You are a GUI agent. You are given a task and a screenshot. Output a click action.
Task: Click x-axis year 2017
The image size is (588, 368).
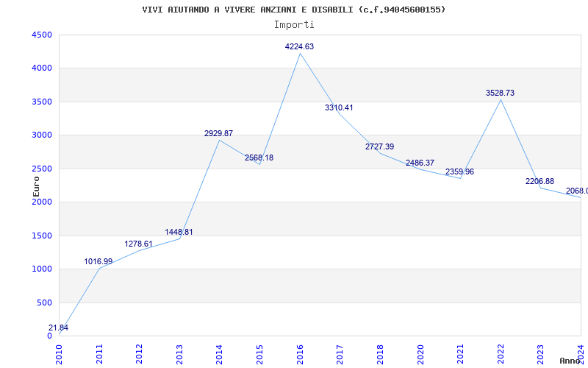click(340, 355)
